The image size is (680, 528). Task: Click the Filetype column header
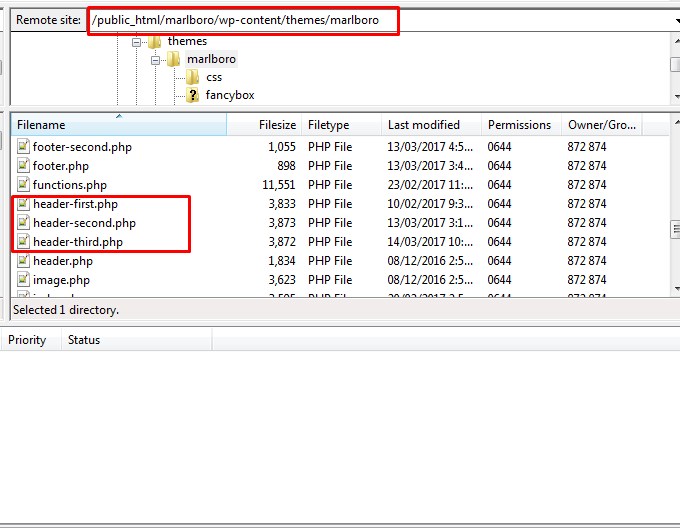(x=328, y=125)
